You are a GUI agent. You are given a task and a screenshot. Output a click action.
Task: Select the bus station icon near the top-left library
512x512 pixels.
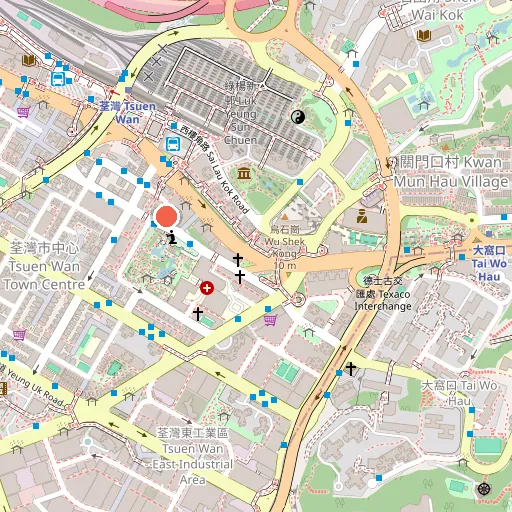tap(58, 79)
